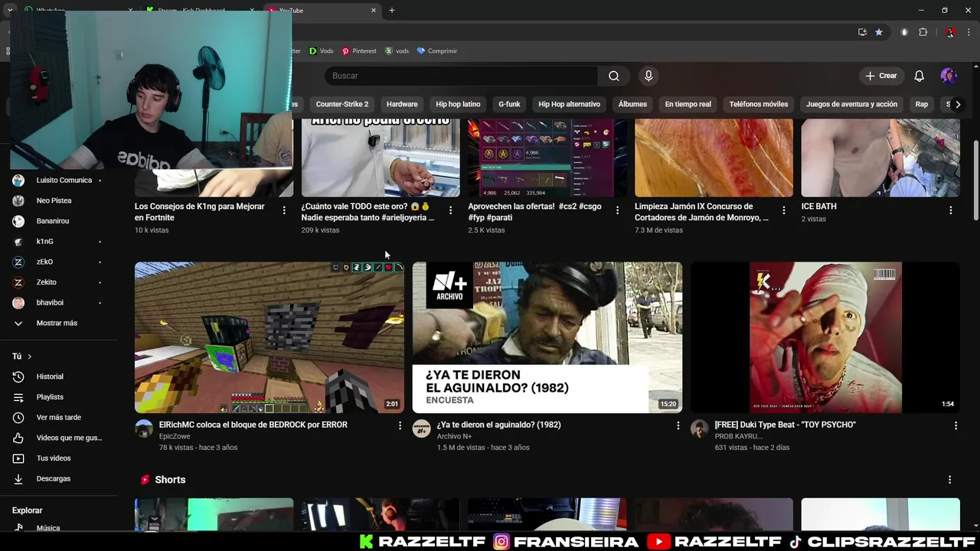Open Archivo N+ channel avatar
The height and width of the screenshot is (551, 980).
[421, 429]
